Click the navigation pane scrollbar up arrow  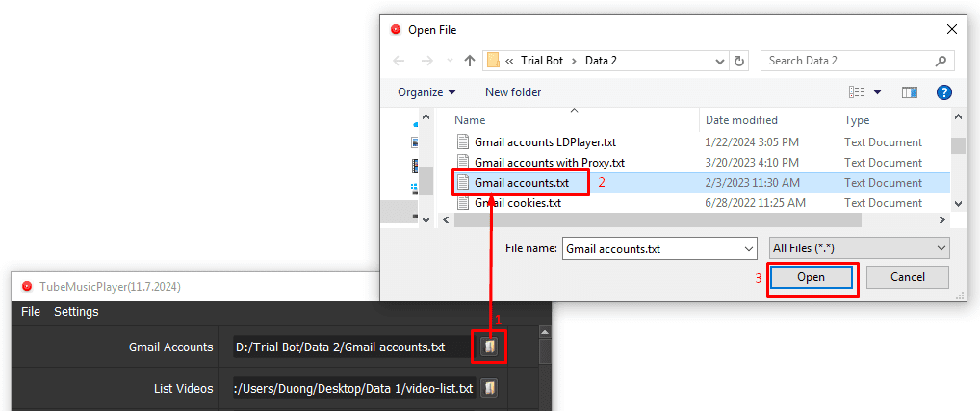pos(426,117)
